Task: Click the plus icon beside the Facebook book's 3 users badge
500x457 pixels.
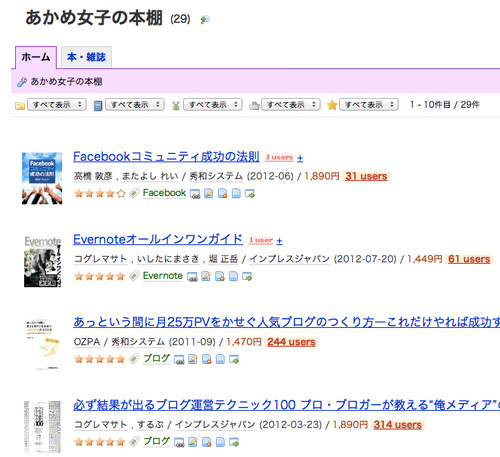Action: coord(300,158)
